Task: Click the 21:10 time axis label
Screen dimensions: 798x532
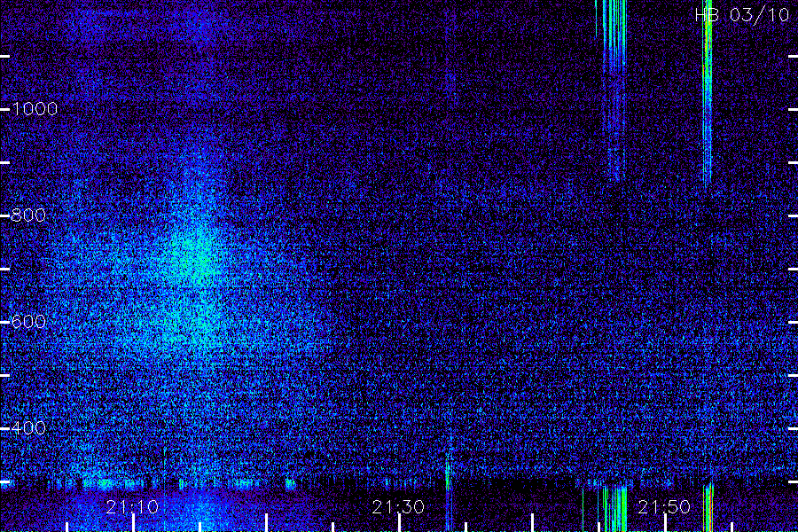Action: 132,507
